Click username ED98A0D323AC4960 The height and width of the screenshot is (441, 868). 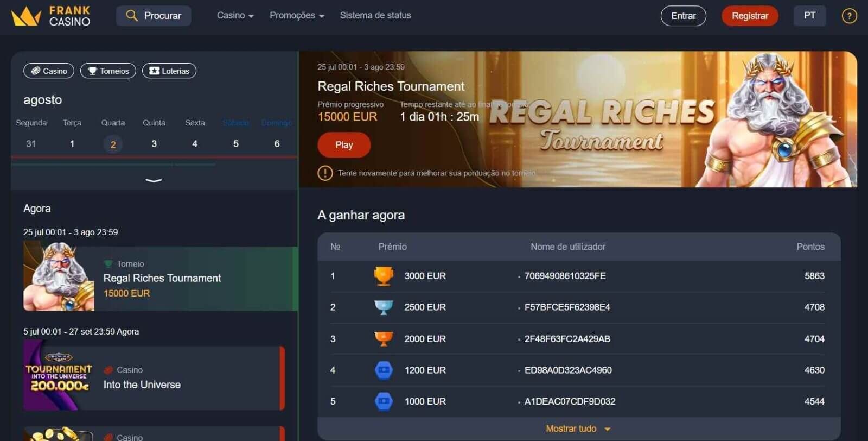point(568,370)
